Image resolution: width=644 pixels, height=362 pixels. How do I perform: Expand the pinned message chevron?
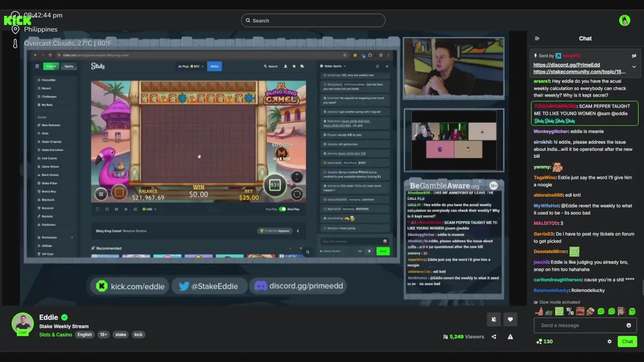pos(634,67)
